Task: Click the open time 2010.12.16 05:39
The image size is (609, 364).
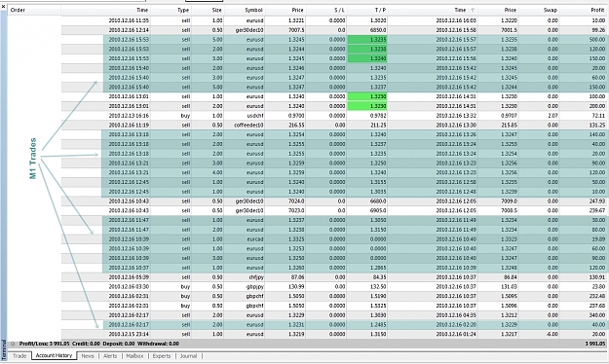Action: 129,277
